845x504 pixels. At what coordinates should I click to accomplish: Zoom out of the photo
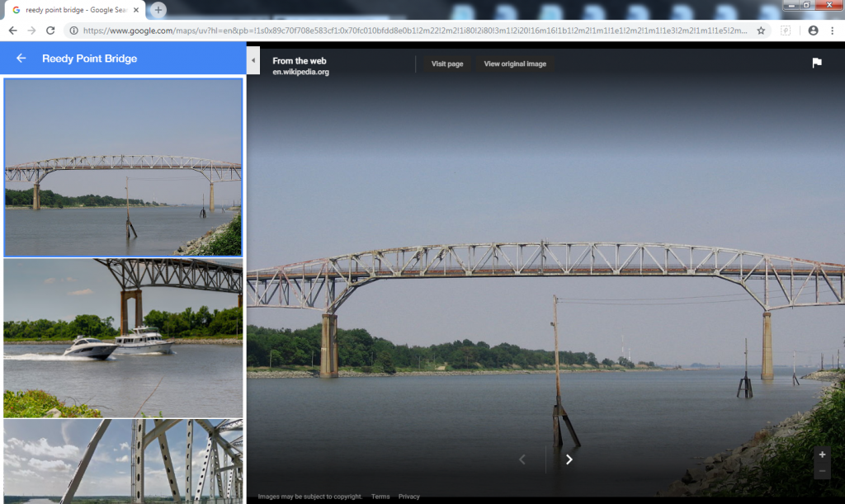(821, 471)
